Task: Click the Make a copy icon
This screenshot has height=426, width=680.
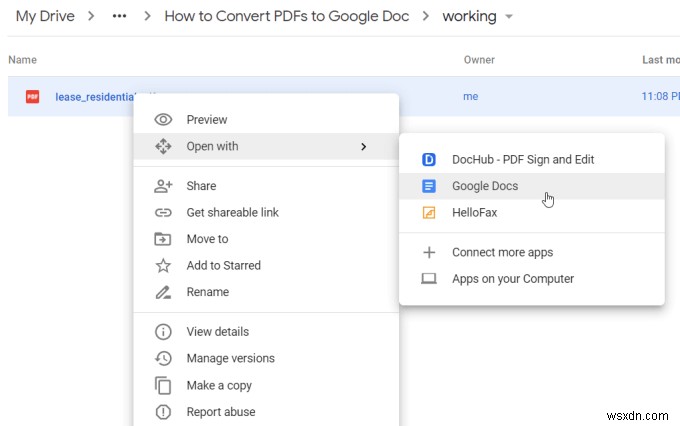Action: [163, 385]
